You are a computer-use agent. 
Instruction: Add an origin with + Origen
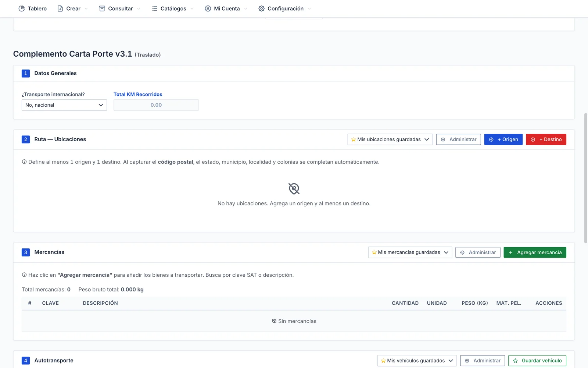click(x=503, y=139)
